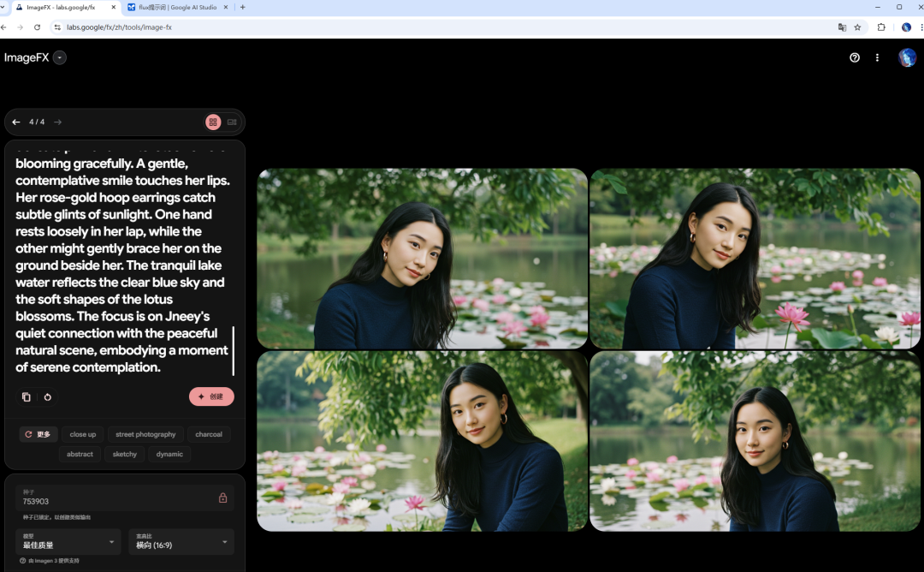Open the three-dot more options menu

877,57
